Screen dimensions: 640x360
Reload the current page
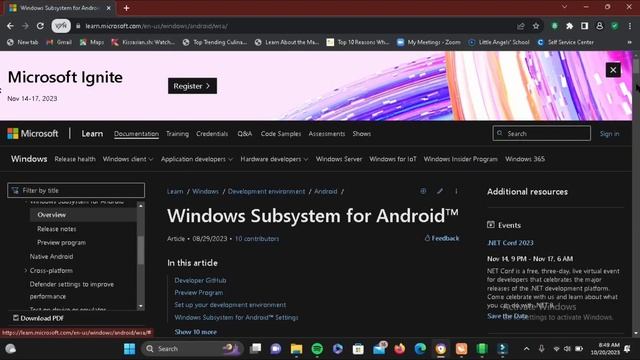[x=40, y=26]
